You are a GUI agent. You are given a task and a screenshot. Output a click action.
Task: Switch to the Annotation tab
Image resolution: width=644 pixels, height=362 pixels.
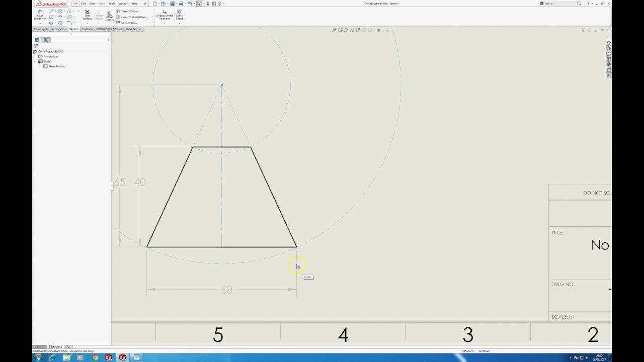tap(59, 29)
